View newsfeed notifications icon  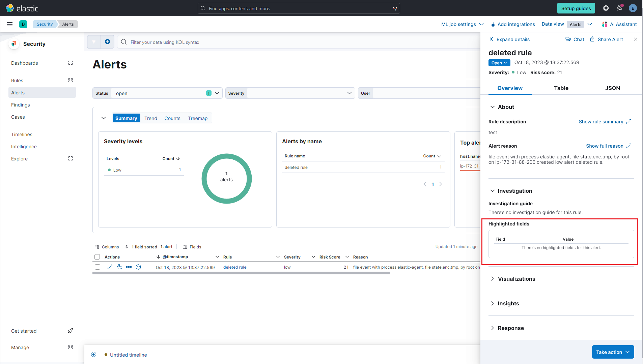click(619, 8)
